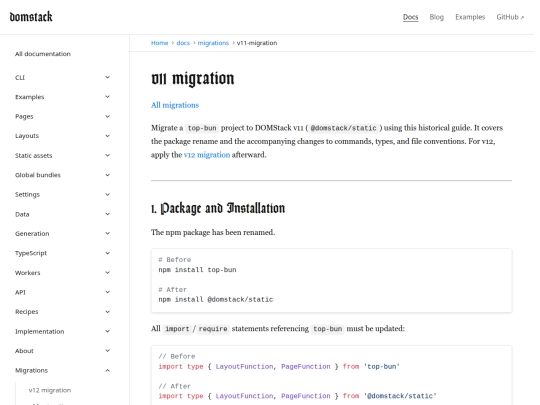Expand the Pages sidebar section chevron
The image size is (540, 405).
coord(107,116)
